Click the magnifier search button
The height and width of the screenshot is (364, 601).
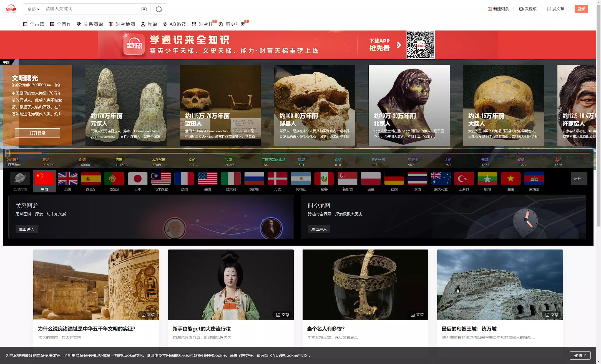(159, 9)
